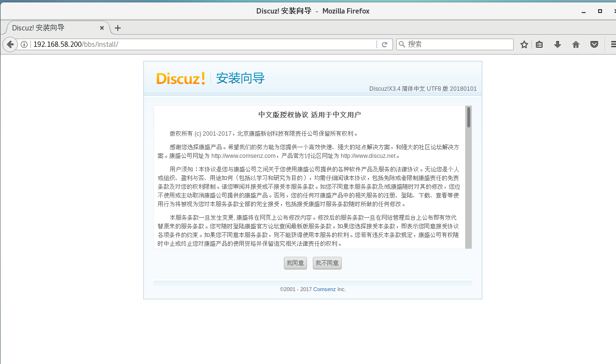
Task: Reload the page with the refresh icon
Action: click(x=385, y=44)
